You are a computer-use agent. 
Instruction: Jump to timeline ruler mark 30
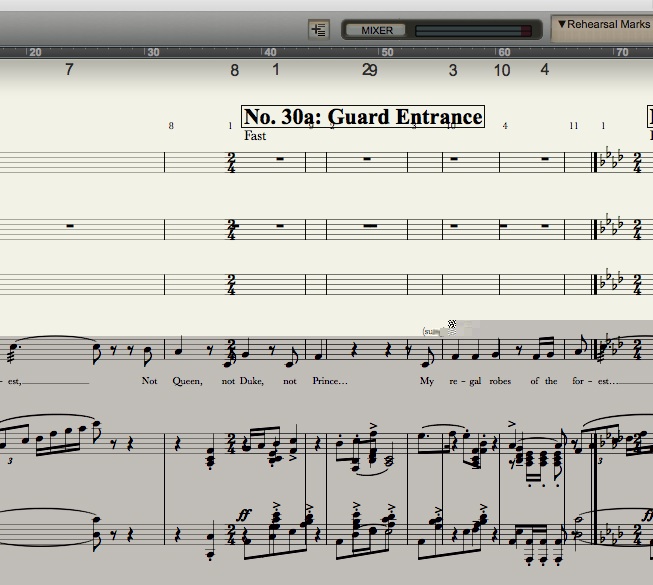point(153,52)
